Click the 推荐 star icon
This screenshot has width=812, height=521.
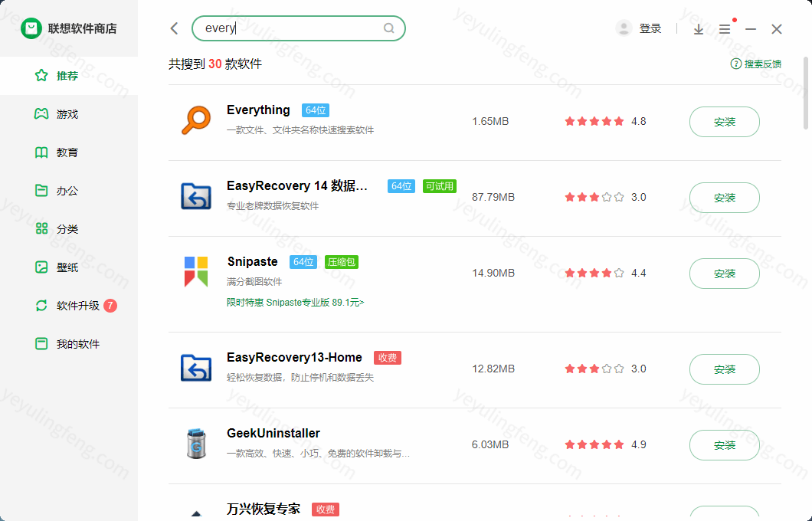point(41,76)
